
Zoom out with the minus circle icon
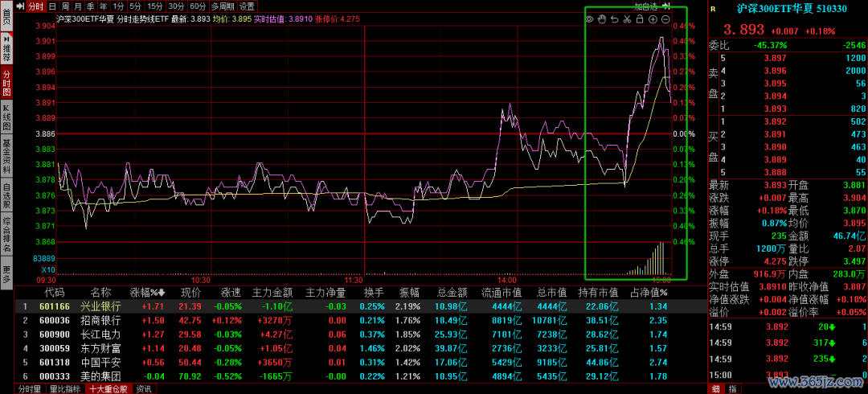(666, 20)
